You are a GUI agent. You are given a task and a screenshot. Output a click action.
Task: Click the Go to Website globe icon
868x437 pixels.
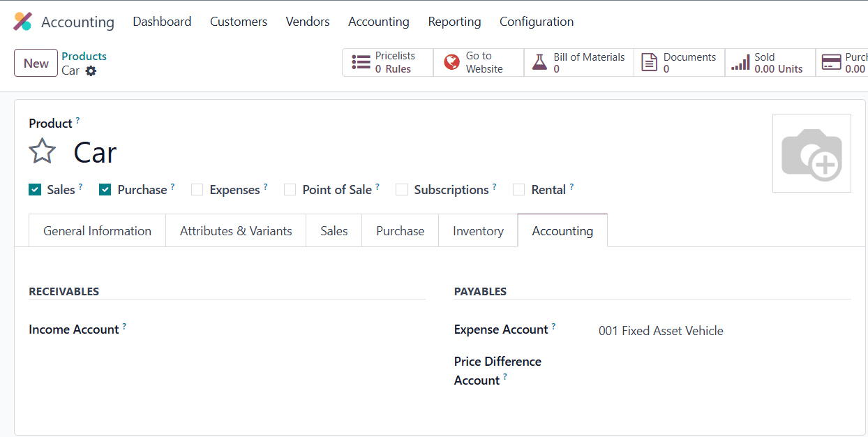pyautogui.click(x=451, y=62)
